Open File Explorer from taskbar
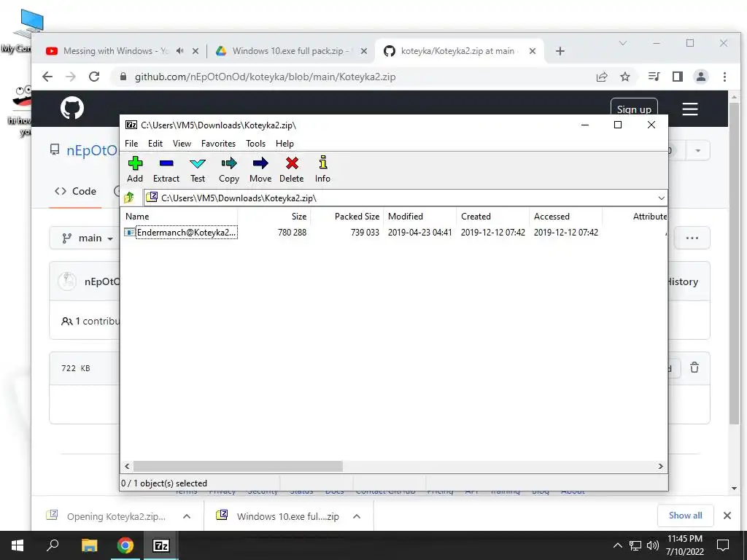Screen dimensions: 747x560 [89, 545]
